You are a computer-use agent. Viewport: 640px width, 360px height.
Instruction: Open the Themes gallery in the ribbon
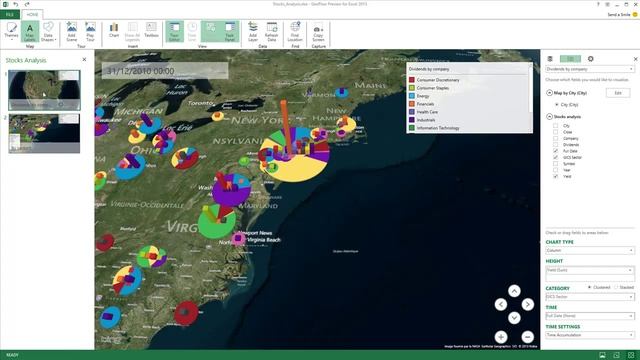tap(11, 31)
